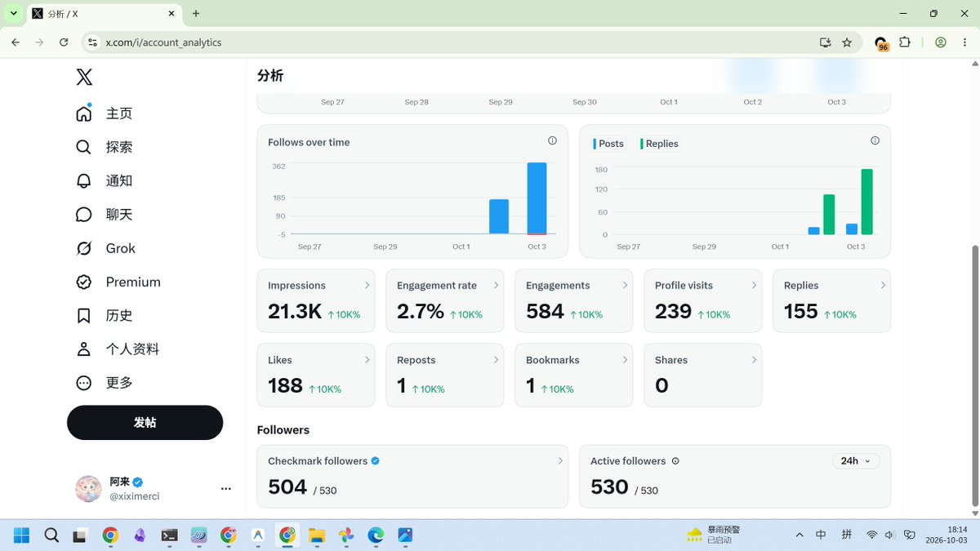This screenshot has height=551, width=980.
Task: Open File Explorer from the taskbar
Action: click(x=316, y=535)
